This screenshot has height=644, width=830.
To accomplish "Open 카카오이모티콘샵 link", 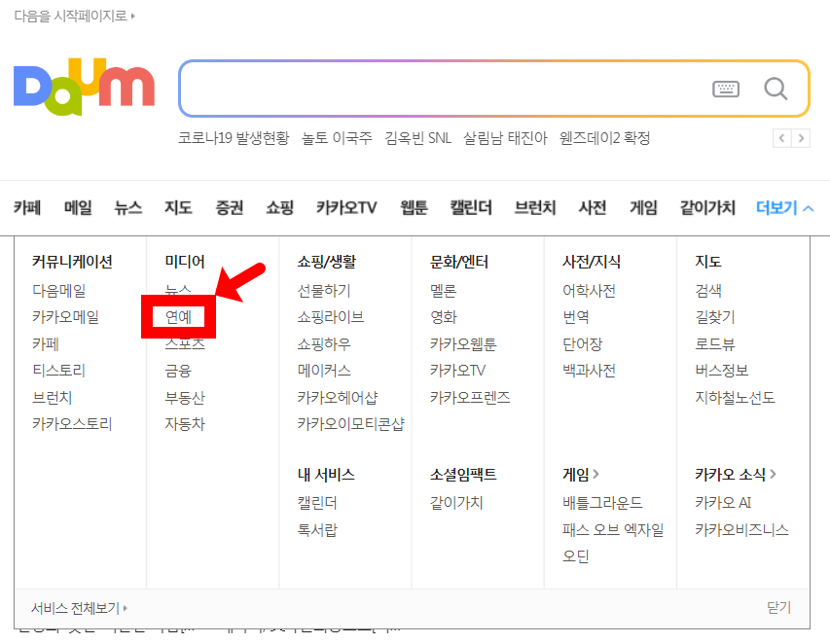I will tap(351, 424).
